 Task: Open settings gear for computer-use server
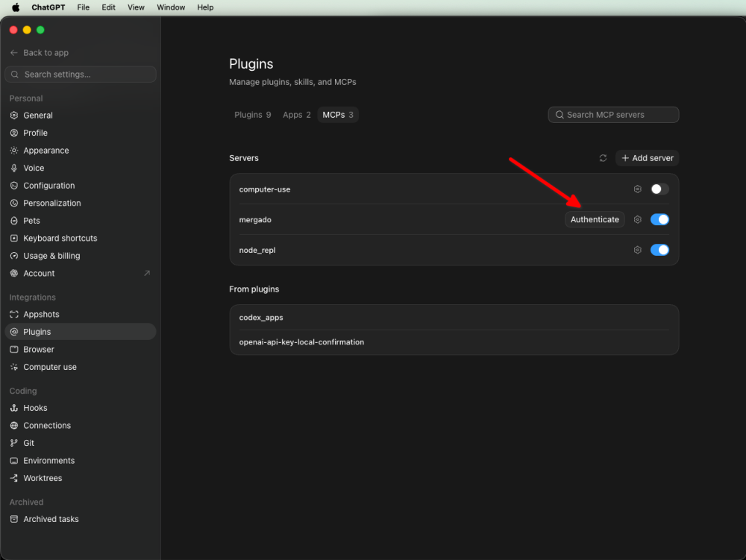tap(638, 189)
